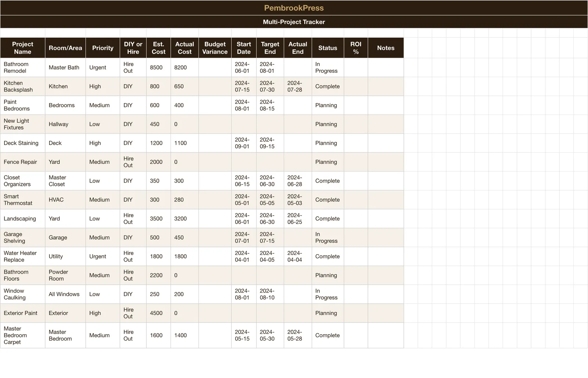
Task: Select the 8500 estimated cost cell
Action: pos(158,68)
